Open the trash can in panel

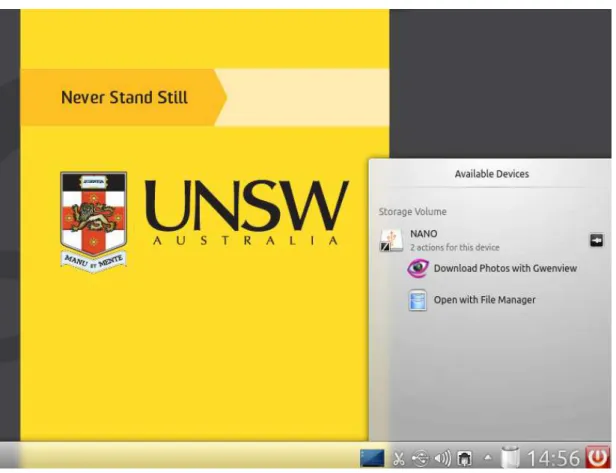click(510, 457)
